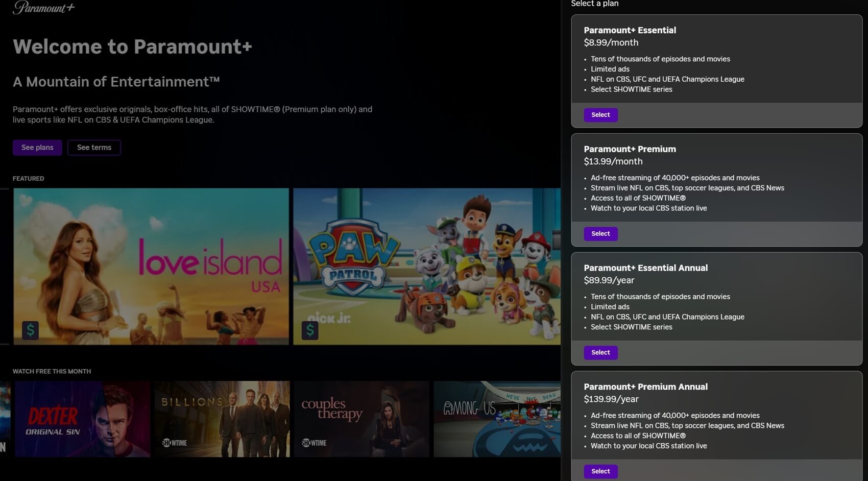Select the Paramount+ Essential Annual plan
The image size is (868, 481).
point(600,353)
